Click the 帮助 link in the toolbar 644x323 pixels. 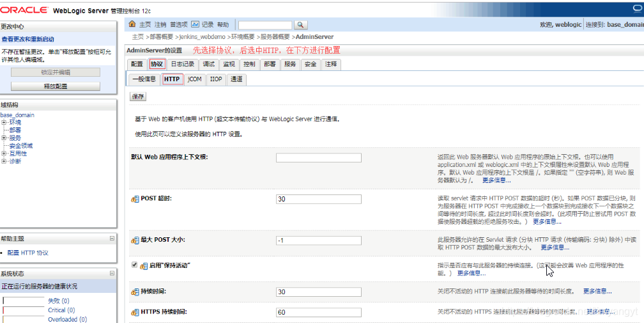tap(222, 25)
